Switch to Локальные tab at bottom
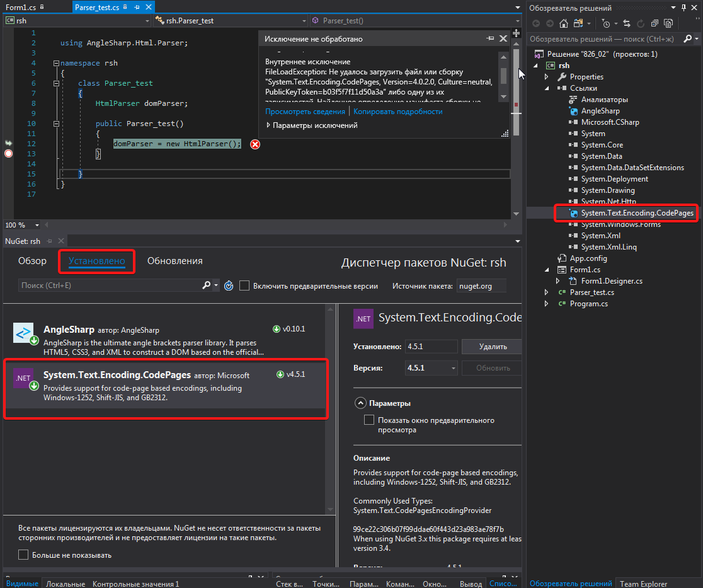Viewport: 703px width, 588px height. [x=66, y=584]
